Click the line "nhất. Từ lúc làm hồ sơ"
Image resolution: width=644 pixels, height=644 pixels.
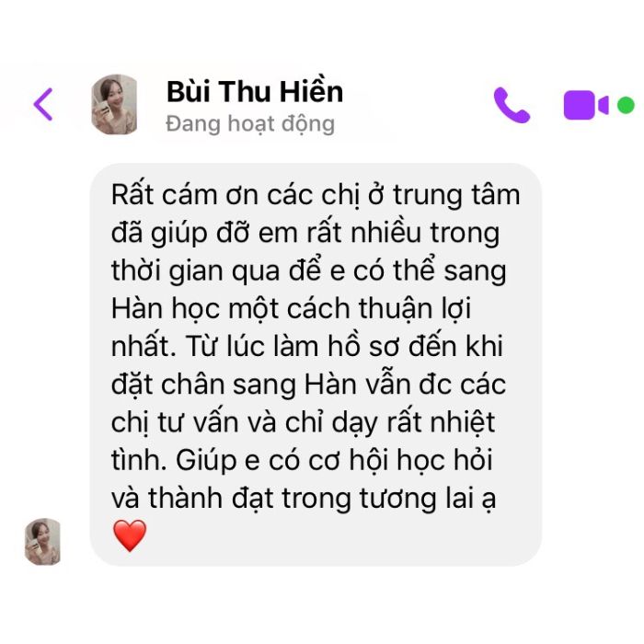tap(306, 346)
